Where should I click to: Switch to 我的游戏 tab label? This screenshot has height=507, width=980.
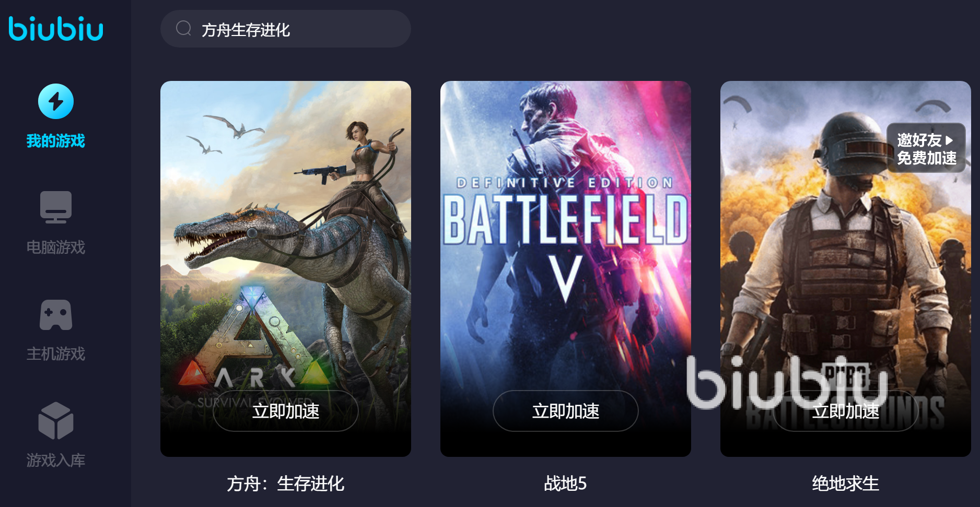click(56, 141)
